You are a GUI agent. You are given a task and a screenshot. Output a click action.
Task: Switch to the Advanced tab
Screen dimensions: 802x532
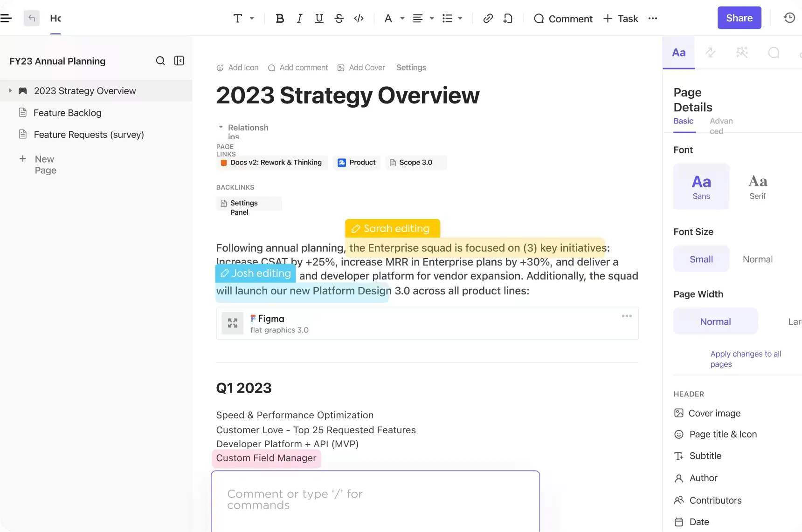721,126
